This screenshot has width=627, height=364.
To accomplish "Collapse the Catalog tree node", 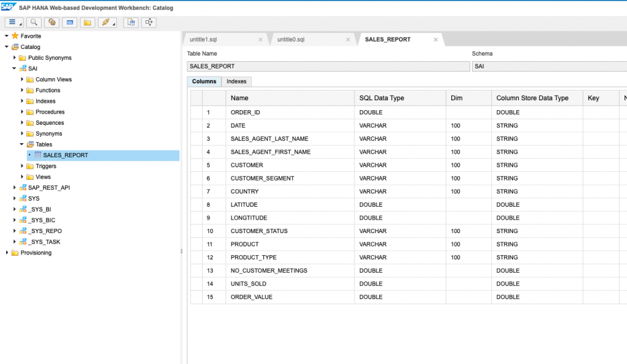I will [6, 46].
